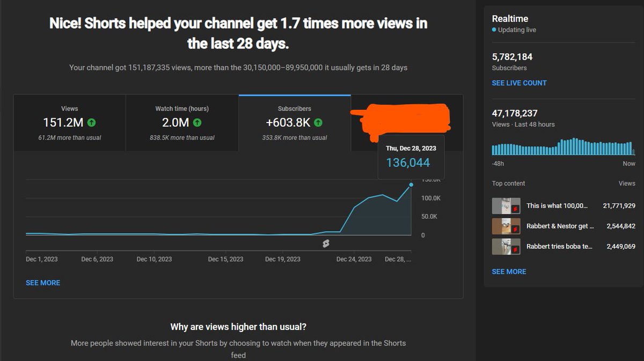Image resolution: width=644 pixels, height=361 pixels.
Task: Click the '-48h' chart label
Action: pos(498,163)
